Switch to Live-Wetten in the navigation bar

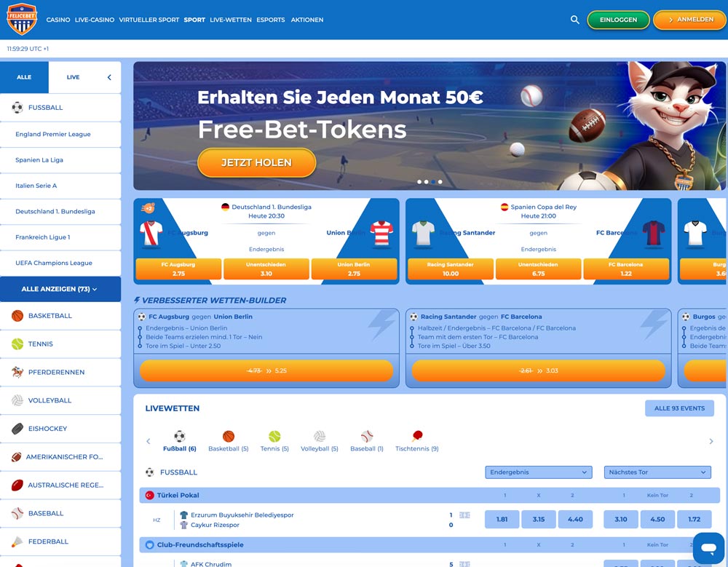tap(229, 20)
